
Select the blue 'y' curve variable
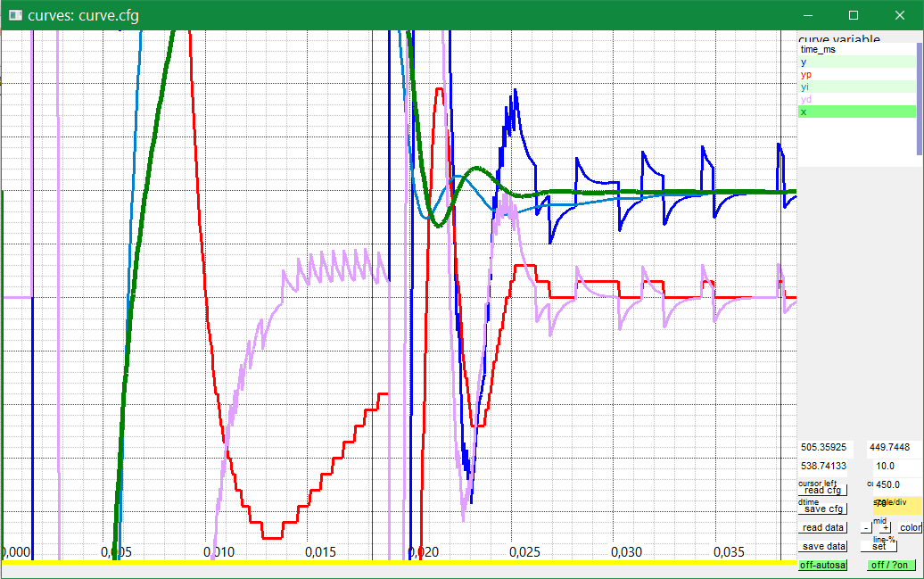pos(857,62)
